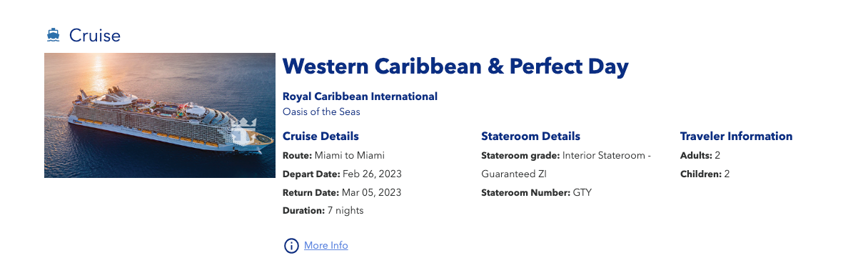The height and width of the screenshot is (273, 868).
Task: Click the Stateroom Details heading
Action: (530, 136)
